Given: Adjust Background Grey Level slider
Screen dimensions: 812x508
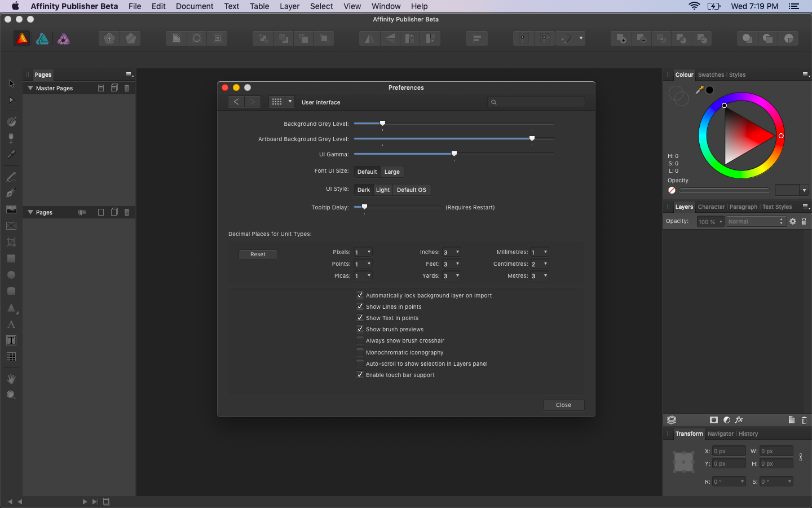Looking at the screenshot, I should tap(382, 123).
